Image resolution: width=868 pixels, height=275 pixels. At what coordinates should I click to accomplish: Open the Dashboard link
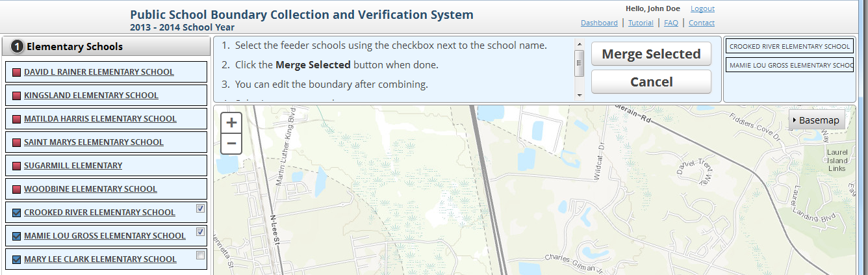point(599,23)
